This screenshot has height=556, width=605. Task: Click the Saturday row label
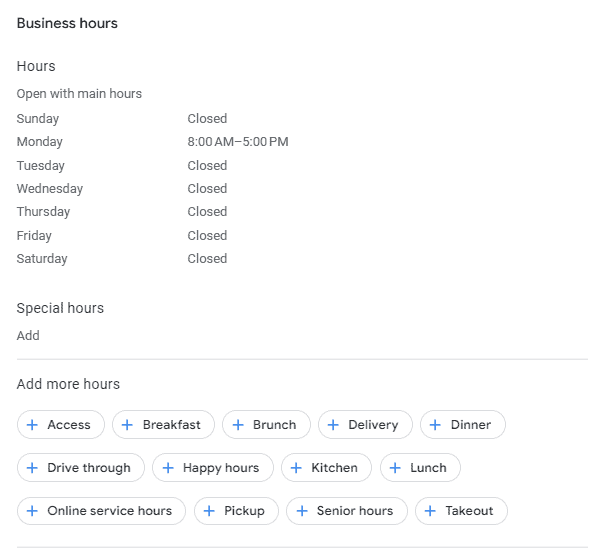coord(42,259)
